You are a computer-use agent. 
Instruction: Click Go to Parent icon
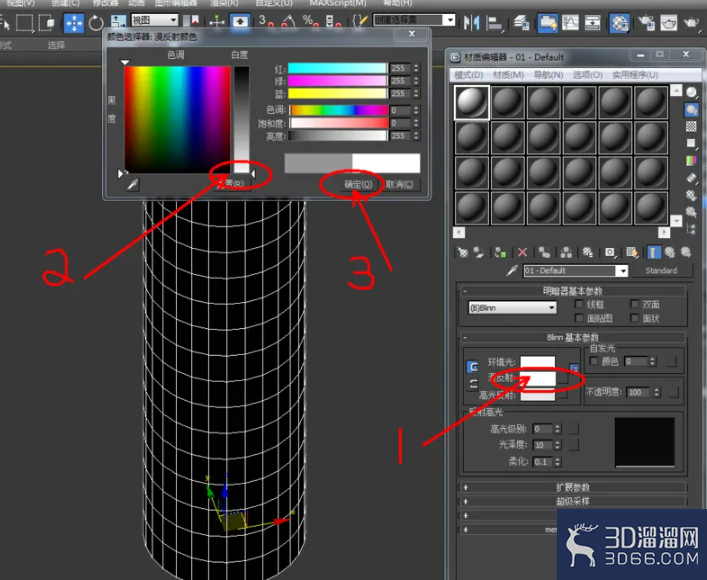coord(670,252)
